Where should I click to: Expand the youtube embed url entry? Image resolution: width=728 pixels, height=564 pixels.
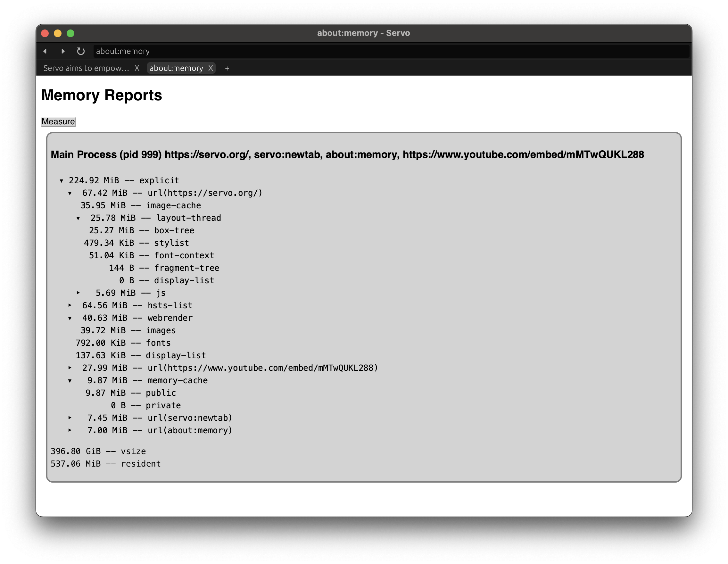(70, 368)
